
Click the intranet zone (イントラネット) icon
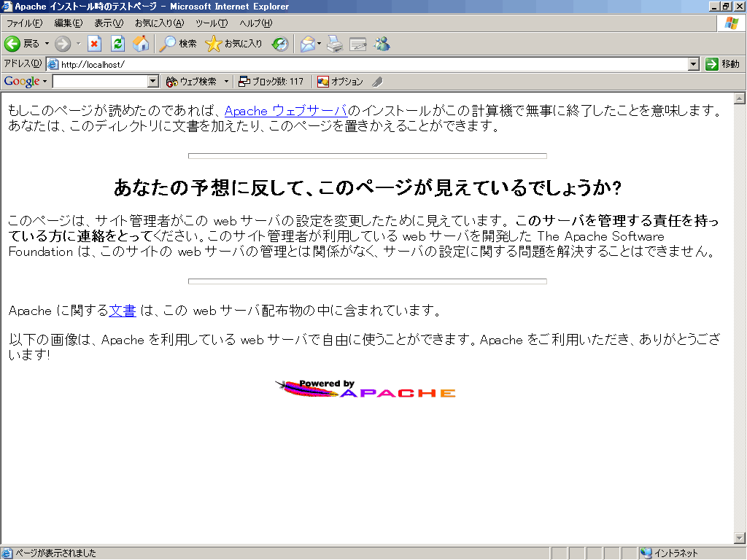pos(646,553)
